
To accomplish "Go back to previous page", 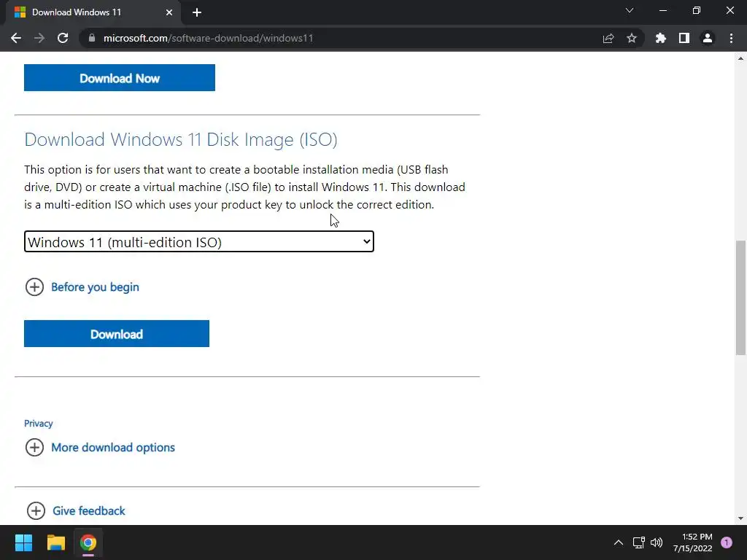I will 16,38.
